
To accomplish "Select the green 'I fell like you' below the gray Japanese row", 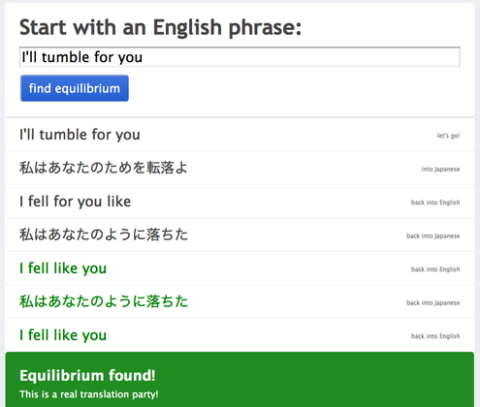I will [x=63, y=268].
